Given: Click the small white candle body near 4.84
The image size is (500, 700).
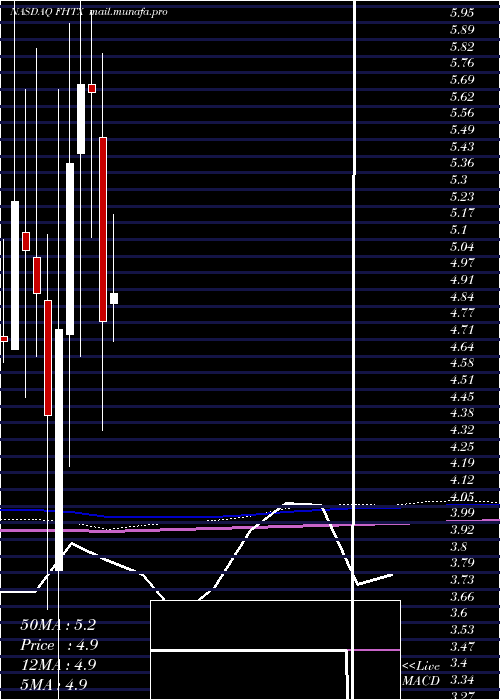Looking at the screenshot, I should pos(114,299).
